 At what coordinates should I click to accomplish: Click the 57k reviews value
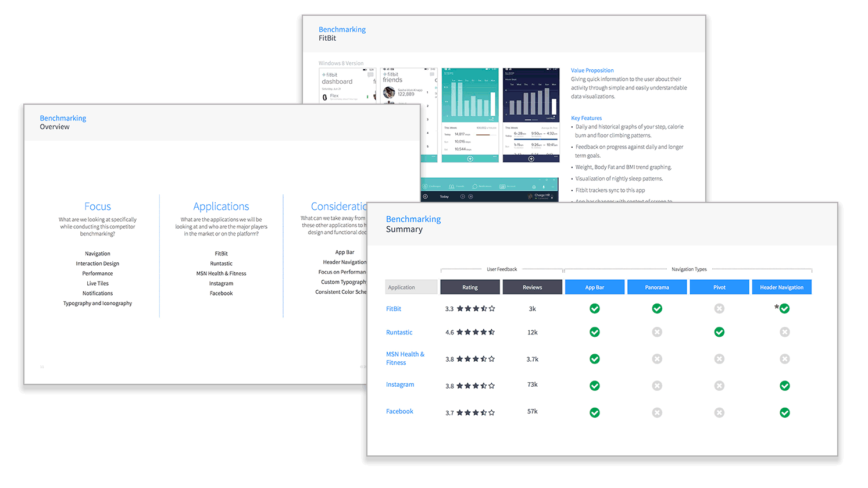coord(533,411)
